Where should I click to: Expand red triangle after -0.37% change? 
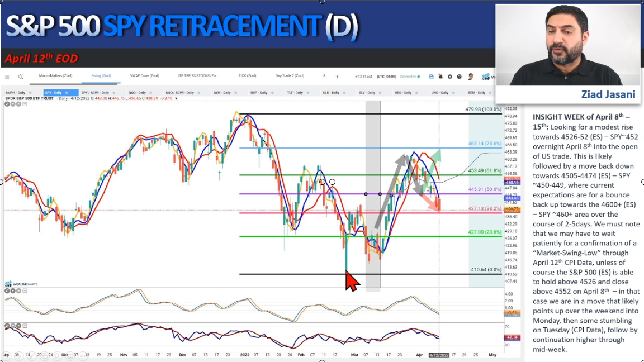coord(176,98)
